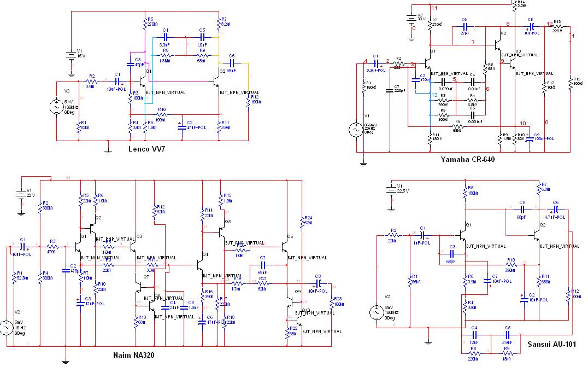Select resistor R10 390k in Sansui circuit
588x372 pixels.
point(511,265)
